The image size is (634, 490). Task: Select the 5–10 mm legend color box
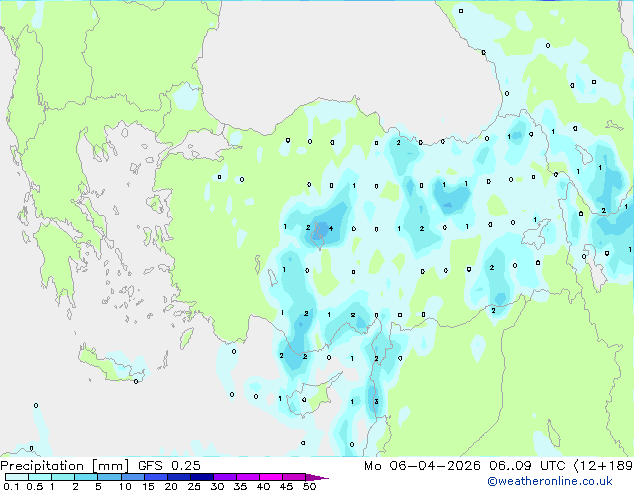109,477
